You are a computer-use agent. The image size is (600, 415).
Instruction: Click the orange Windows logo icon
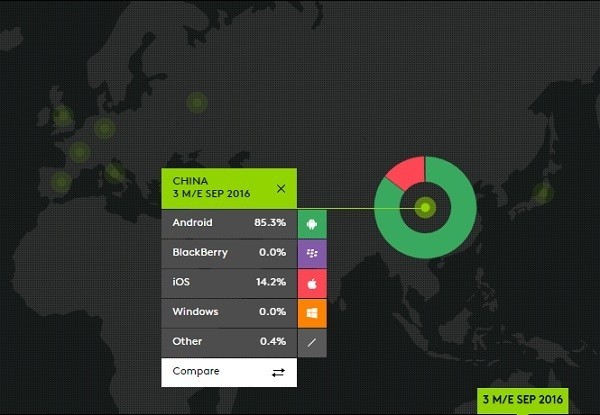[x=312, y=312]
